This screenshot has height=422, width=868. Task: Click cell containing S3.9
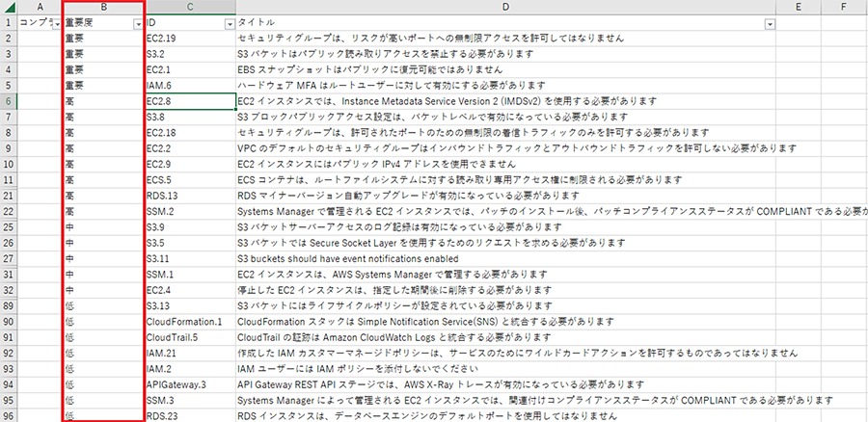190,226
